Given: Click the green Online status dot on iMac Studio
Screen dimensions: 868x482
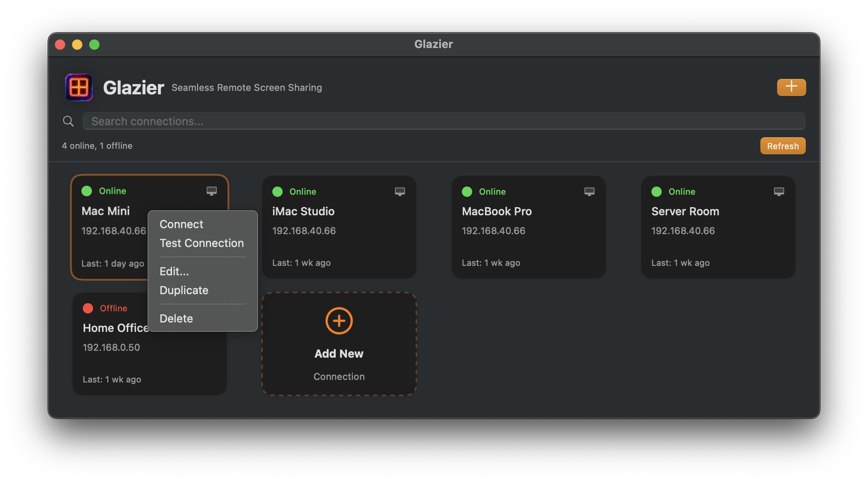Looking at the screenshot, I should click(277, 192).
